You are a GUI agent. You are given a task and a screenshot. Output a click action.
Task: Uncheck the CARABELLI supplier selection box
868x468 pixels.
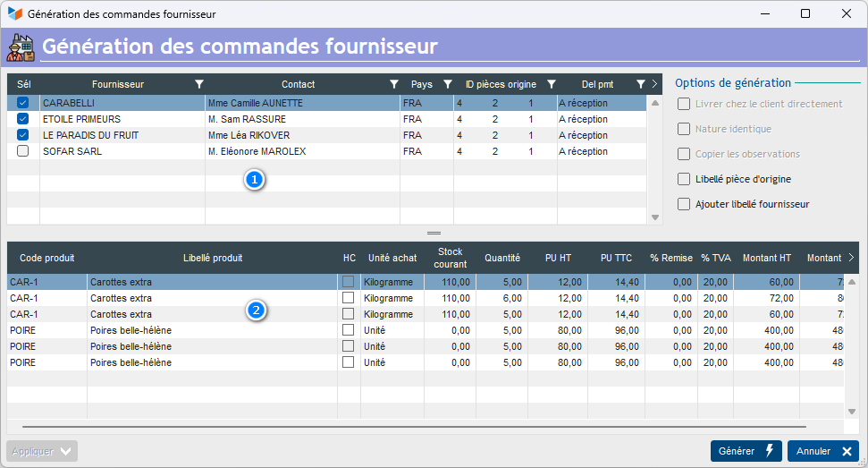click(x=23, y=103)
